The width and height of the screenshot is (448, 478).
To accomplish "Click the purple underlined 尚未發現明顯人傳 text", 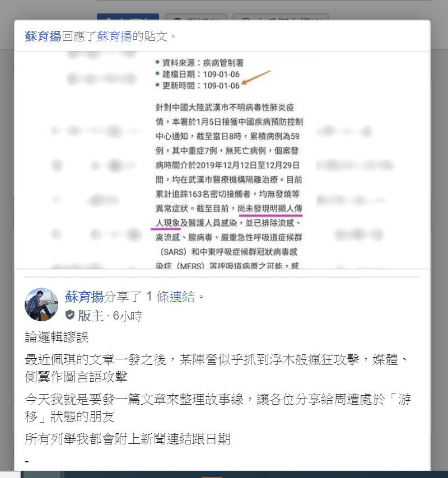I will (269, 209).
